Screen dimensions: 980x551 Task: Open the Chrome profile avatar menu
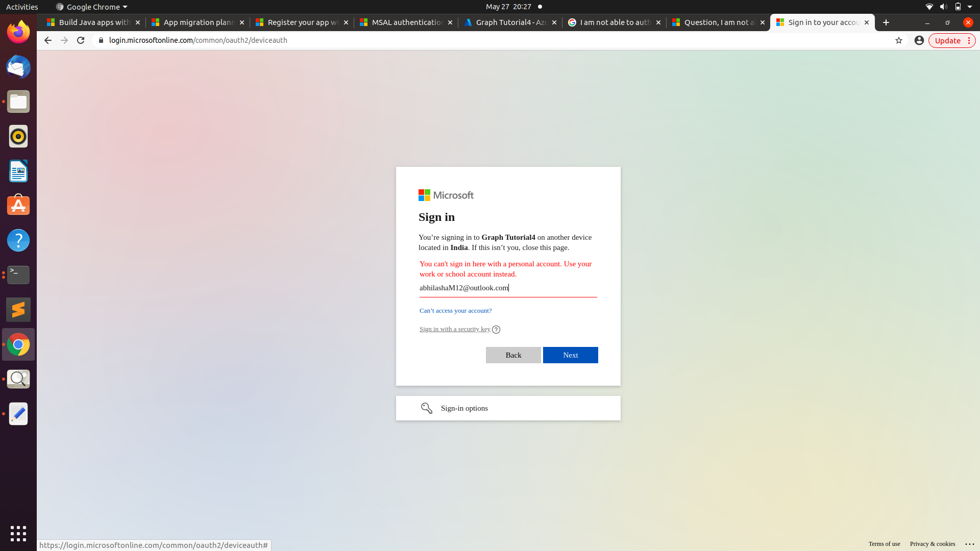[919, 40]
